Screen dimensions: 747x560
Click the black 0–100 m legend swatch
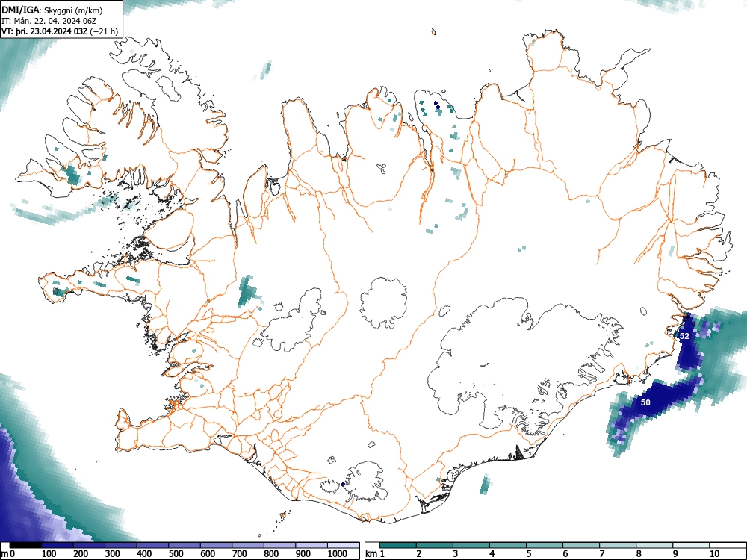(x=25, y=545)
